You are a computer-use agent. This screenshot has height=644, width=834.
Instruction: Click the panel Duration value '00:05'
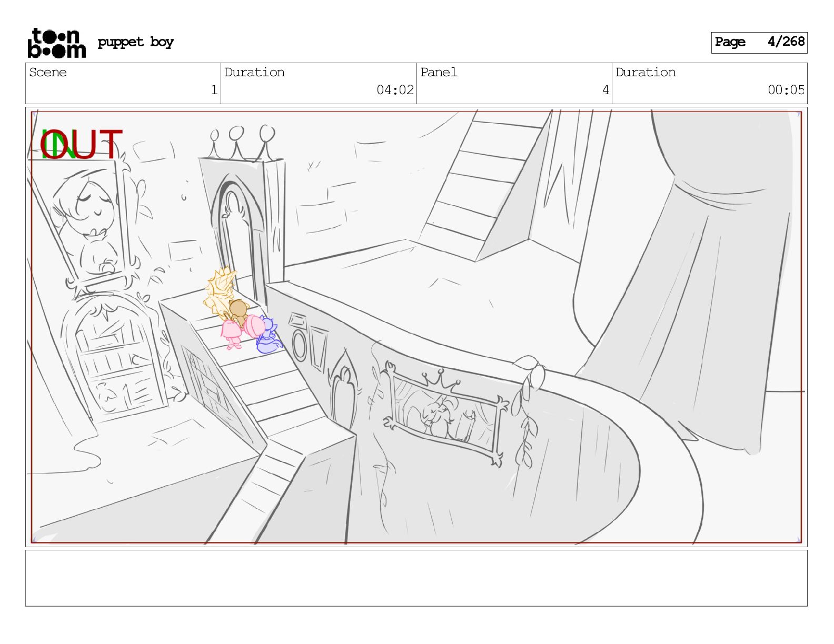pos(786,90)
